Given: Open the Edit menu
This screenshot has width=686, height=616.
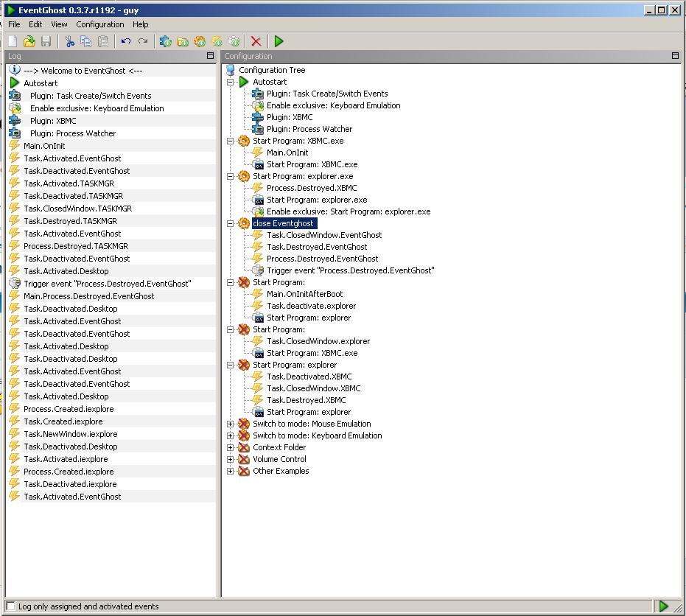Looking at the screenshot, I should point(35,24).
